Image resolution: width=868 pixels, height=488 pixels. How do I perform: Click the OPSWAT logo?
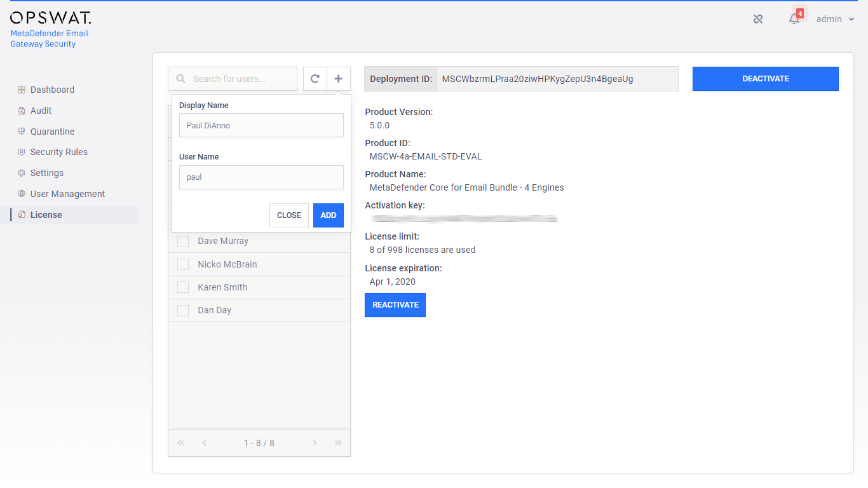pos(50,18)
